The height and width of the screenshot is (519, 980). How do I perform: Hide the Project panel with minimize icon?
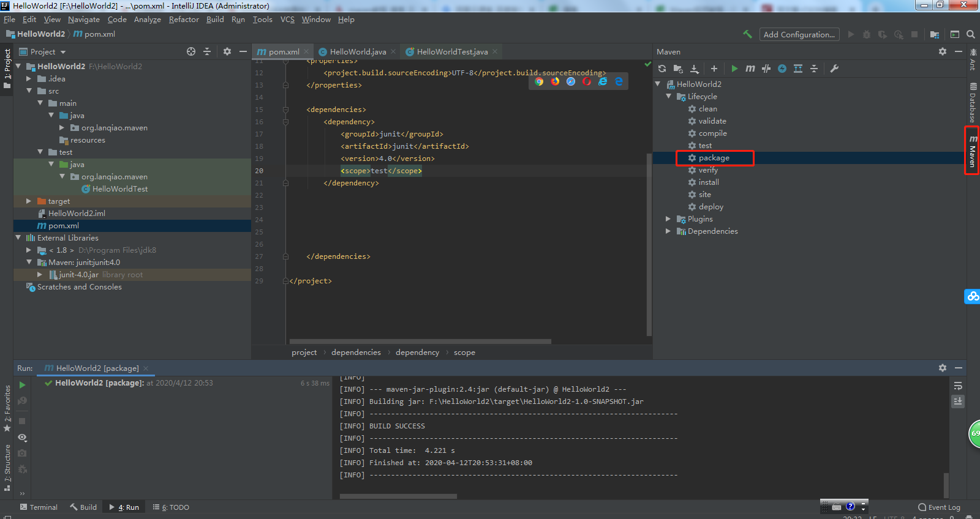click(x=243, y=51)
